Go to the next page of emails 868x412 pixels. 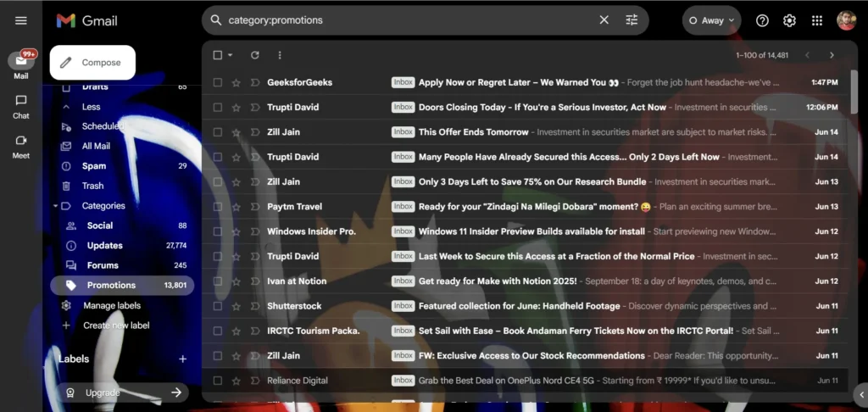832,55
